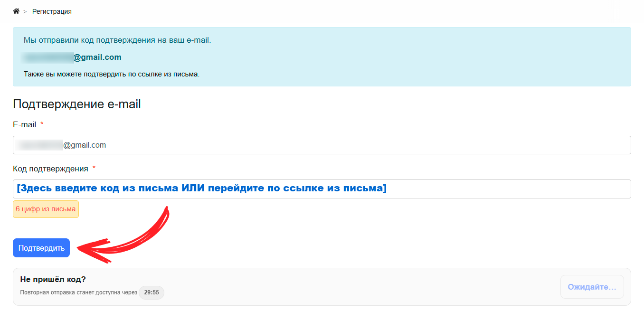Click red asterisk beside E-mail label
This screenshot has height=320, width=644.
pyautogui.click(x=42, y=124)
